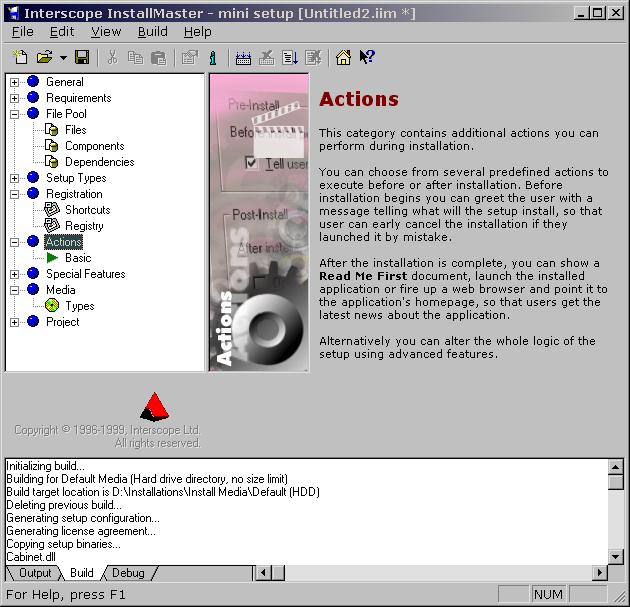Open the File menu
Screen dimensions: 630x607
pos(22,32)
